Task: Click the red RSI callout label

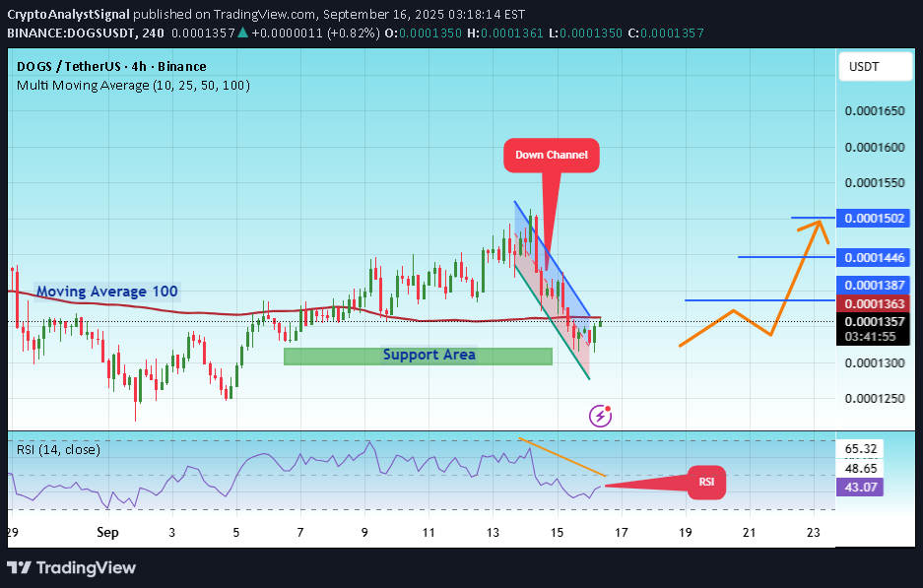Action: (x=706, y=482)
